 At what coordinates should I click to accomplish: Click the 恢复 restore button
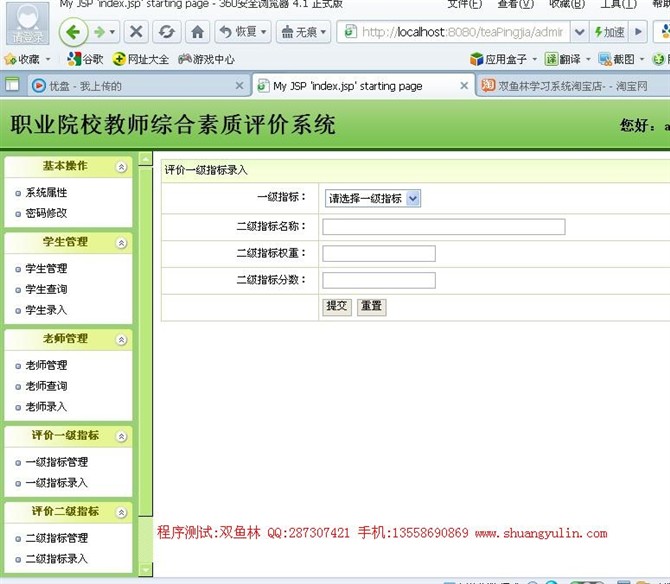(x=243, y=32)
